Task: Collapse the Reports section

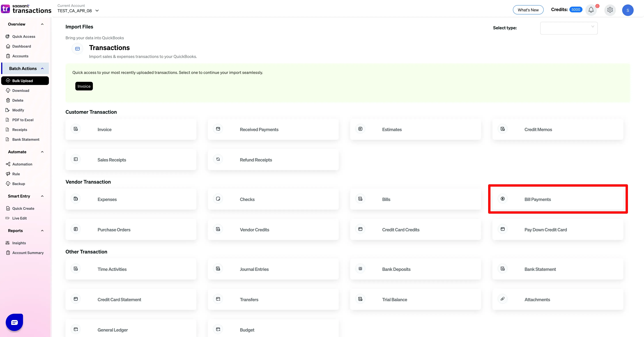Action: point(42,230)
